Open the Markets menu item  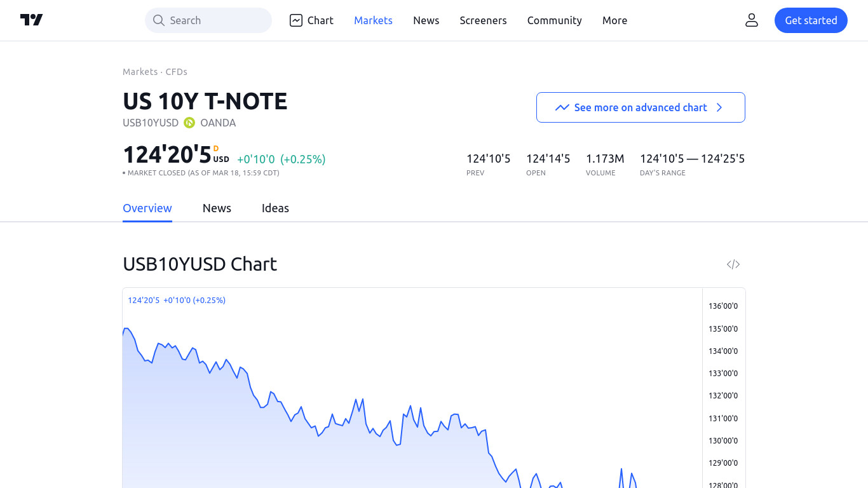(x=373, y=20)
